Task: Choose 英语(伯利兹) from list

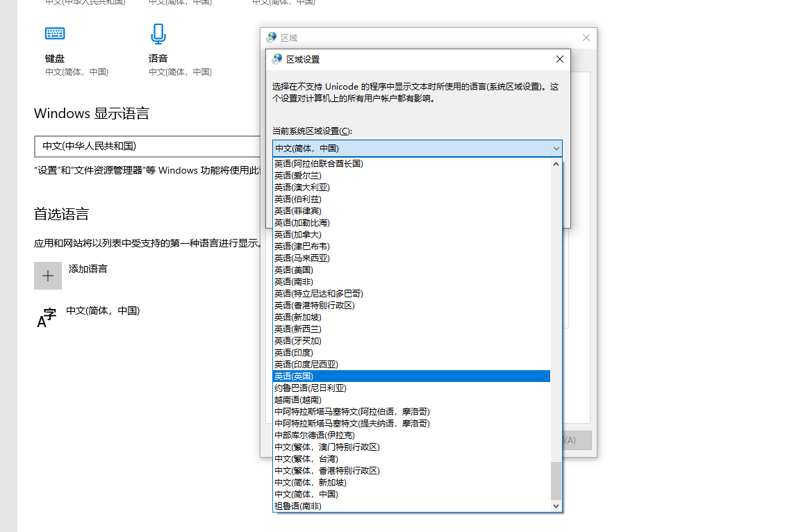Action: pyautogui.click(x=411, y=199)
